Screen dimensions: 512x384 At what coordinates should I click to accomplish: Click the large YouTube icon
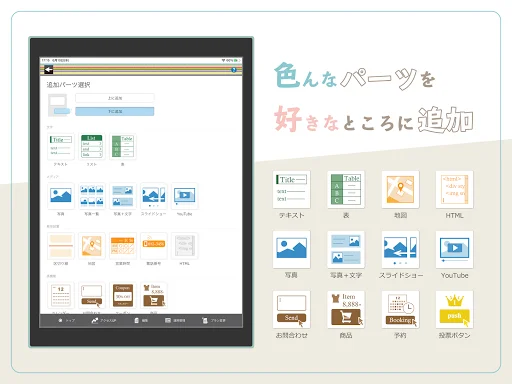(454, 249)
